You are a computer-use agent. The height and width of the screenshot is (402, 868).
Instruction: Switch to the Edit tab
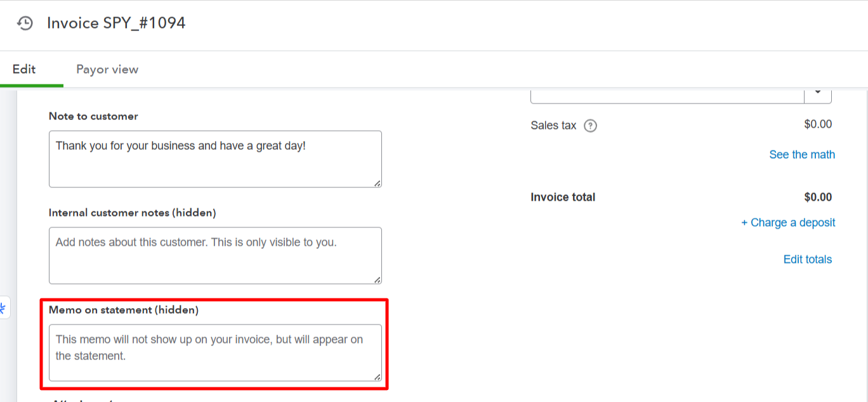click(x=24, y=69)
